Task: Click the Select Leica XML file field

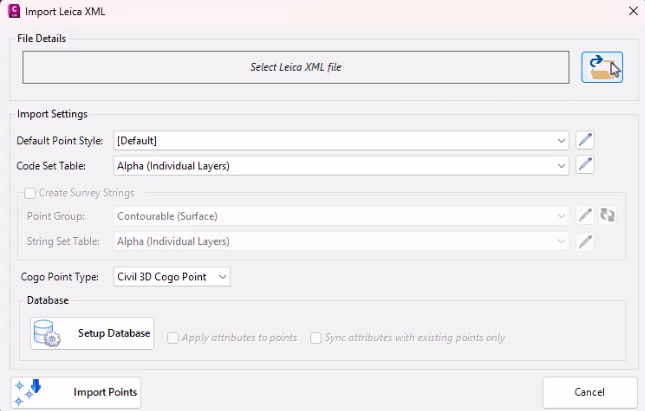Action: 296,67
